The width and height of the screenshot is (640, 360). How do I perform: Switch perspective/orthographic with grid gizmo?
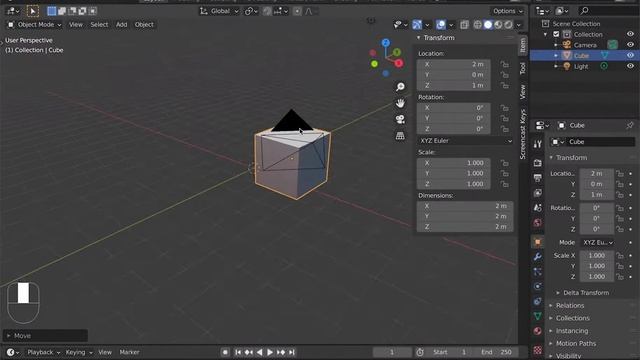point(400,136)
